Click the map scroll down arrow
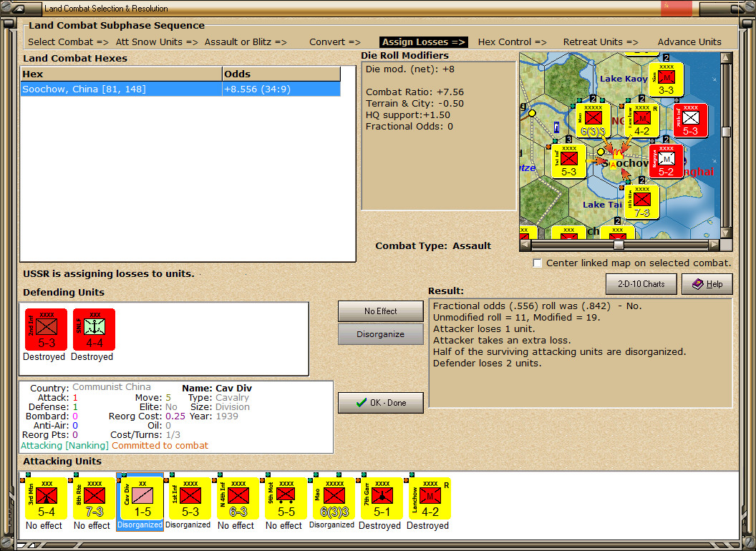This screenshot has height=551, width=756. tap(726, 233)
